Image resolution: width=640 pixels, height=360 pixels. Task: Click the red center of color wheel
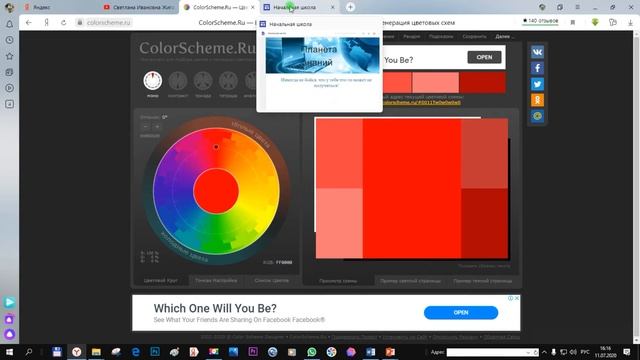[216, 191]
